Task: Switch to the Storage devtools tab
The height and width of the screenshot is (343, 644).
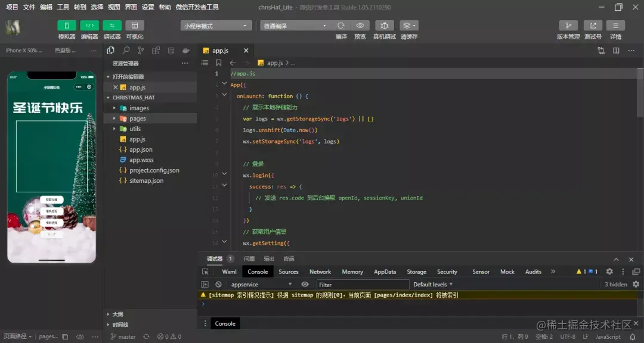Action: point(416,272)
